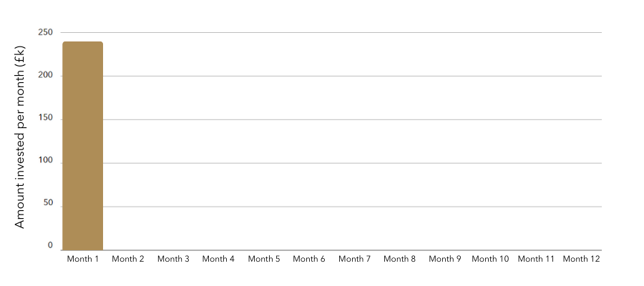This screenshot has height=286, width=644.
Task: Select the 0 y-axis tick value
Action: click(x=50, y=246)
